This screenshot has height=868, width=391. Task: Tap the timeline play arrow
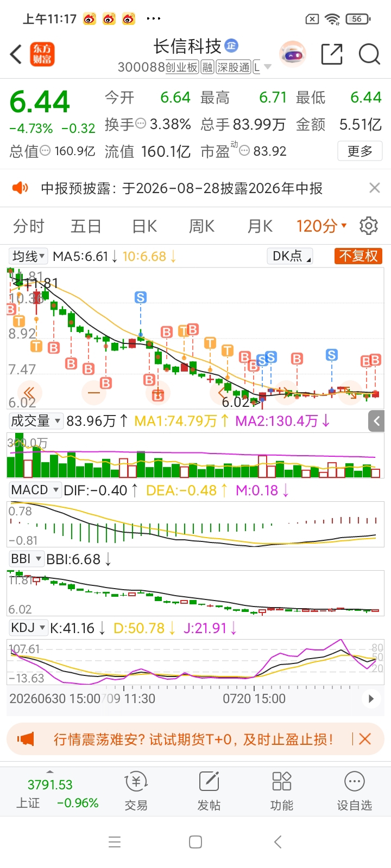(x=371, y=699)
